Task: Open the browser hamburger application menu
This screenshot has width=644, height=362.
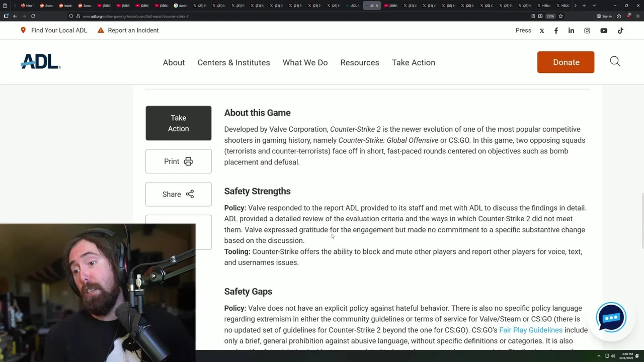Action: [x=637, y=16]
